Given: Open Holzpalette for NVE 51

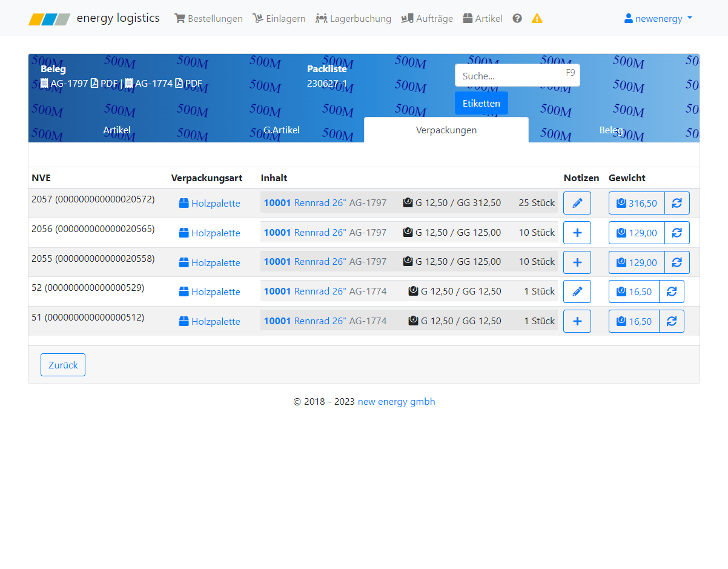Looking at the screenshot, I should point(210,321).
